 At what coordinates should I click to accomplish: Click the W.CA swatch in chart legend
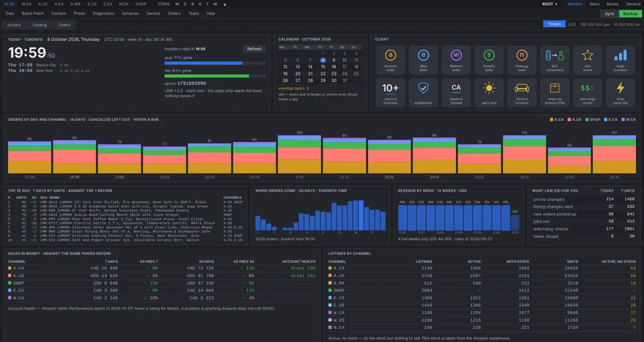click(623, 119)
